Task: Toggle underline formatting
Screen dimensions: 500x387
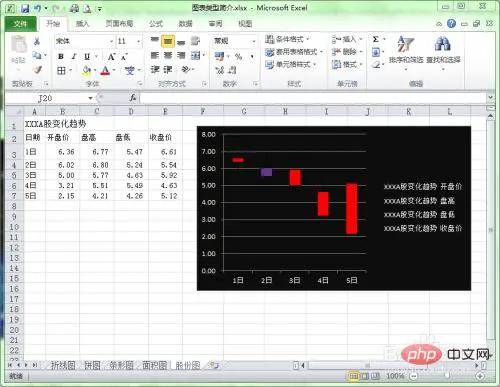Action: click(87, 56)
